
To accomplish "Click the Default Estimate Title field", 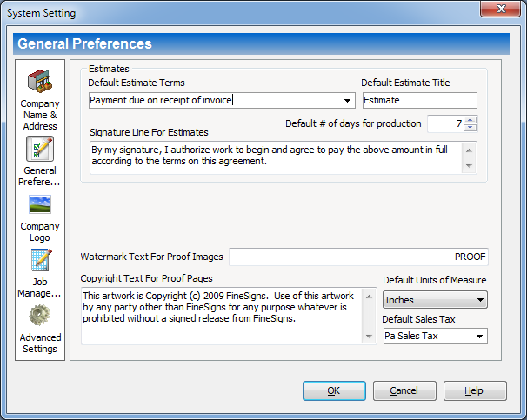I will point(419,101).
